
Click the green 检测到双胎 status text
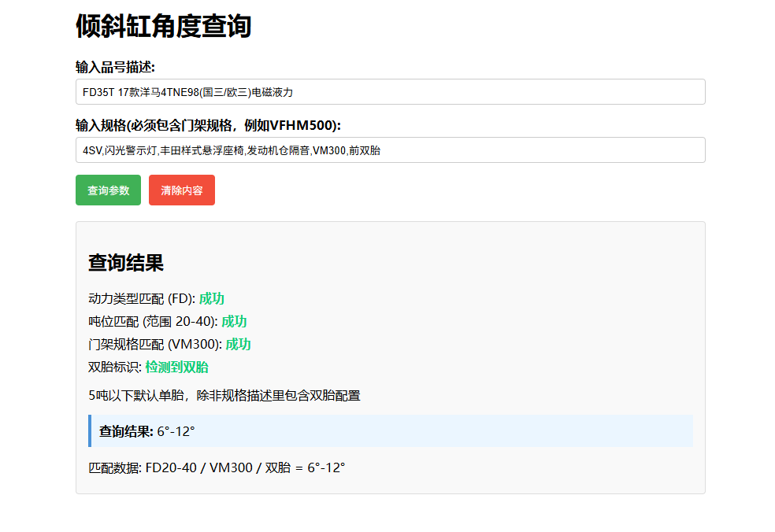pyautogui.click(x=176, y=368)
